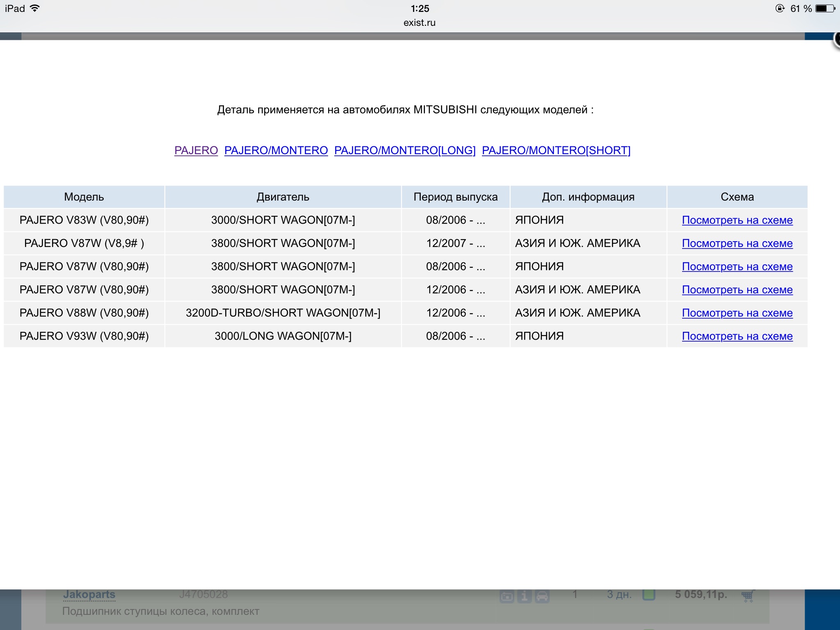View scheme for PAJERO V88W diesel row
The height and width of the screenshot is (630, 840).
tap(737, 313)
